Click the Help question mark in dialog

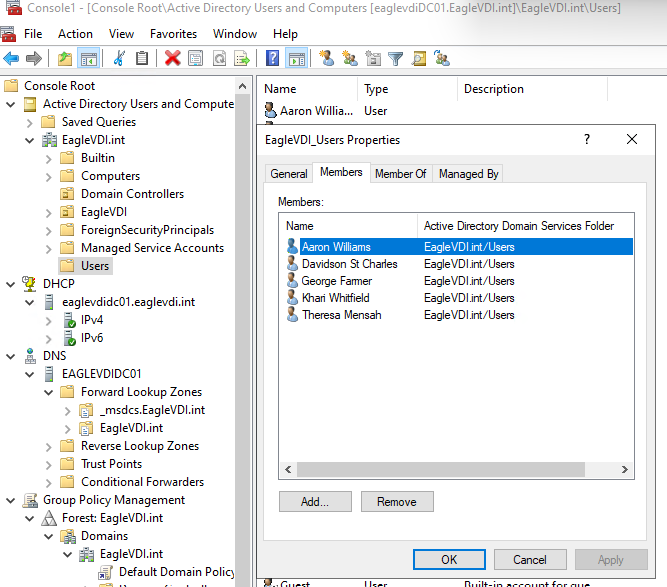587,139
